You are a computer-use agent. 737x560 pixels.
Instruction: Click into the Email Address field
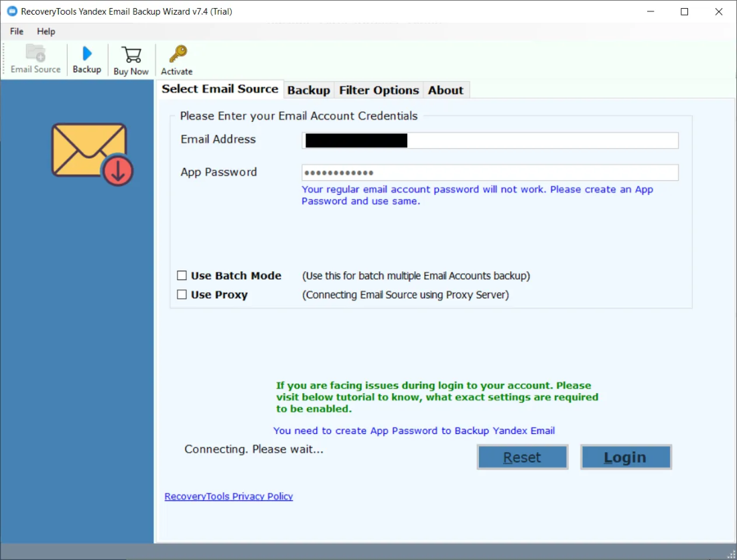(x=490, y=141)
